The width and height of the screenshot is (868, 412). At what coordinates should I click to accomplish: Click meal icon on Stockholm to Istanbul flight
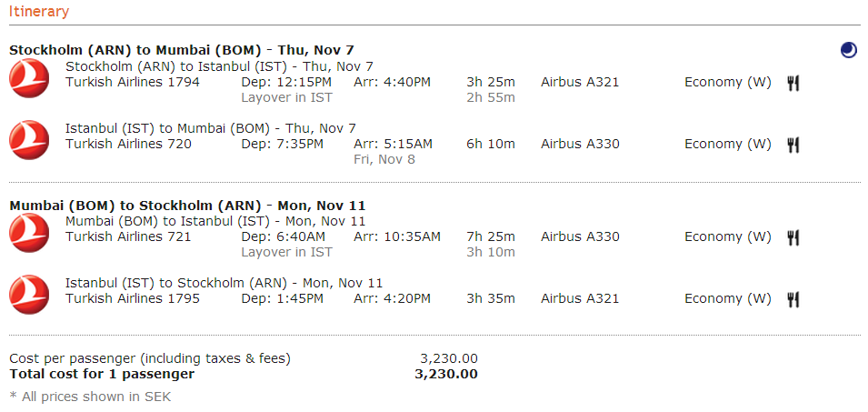coord(793,83)
